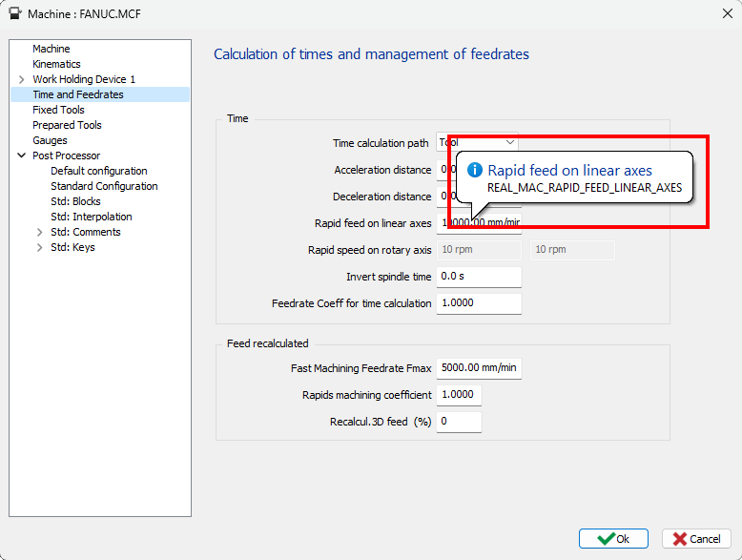
Task: Select Fixed Tools in the sidebar
Action: (x=58, y=110)
